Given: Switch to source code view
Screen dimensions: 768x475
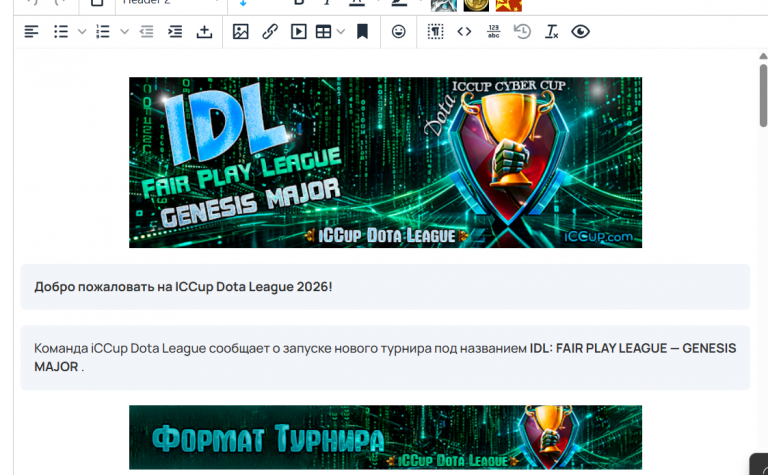Looking at the screenshot, I should [x=464, y=32].
